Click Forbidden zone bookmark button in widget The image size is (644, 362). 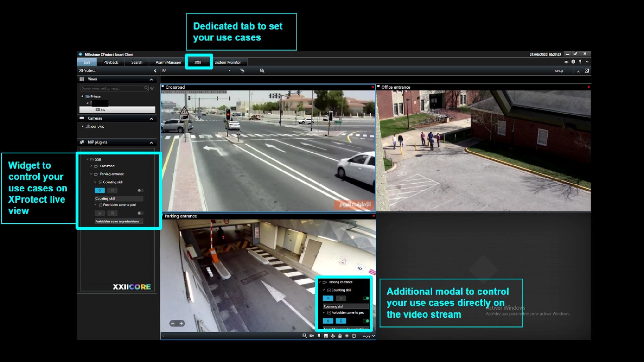click(112, 213)
